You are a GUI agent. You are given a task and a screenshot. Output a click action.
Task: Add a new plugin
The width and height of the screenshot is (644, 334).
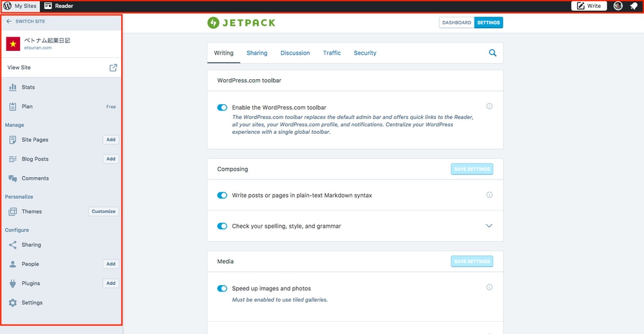pyautogui.click(x=111, y=283)
